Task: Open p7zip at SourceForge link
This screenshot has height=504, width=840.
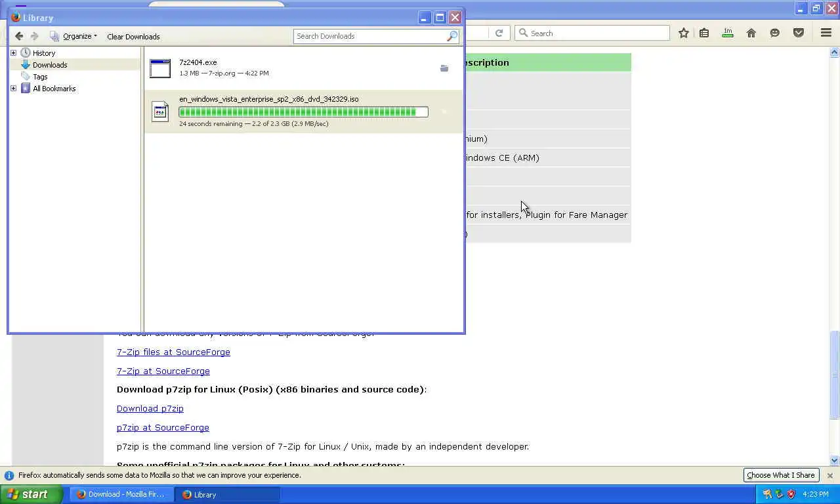Action: 163,428
